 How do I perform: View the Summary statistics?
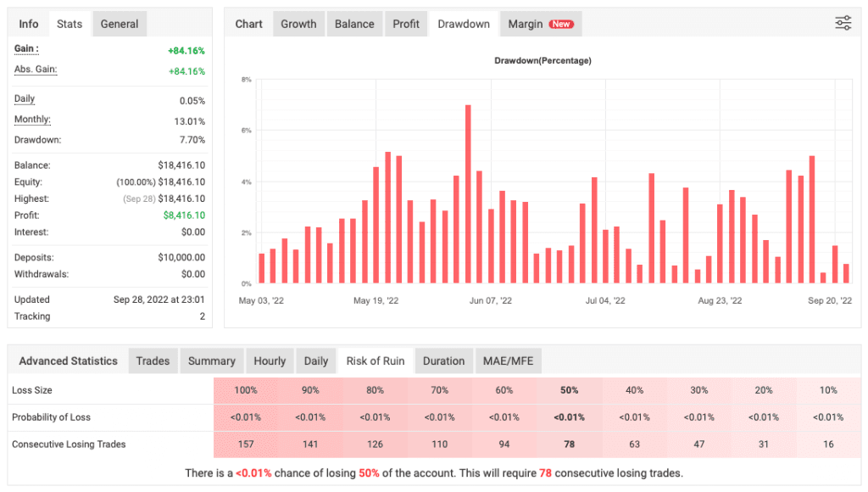(211, 361)
